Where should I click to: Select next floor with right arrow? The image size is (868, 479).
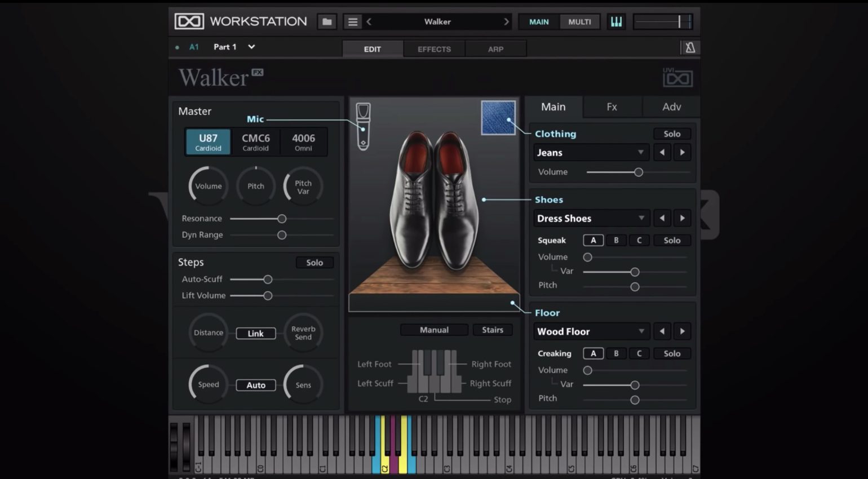(x=683, y=331)
